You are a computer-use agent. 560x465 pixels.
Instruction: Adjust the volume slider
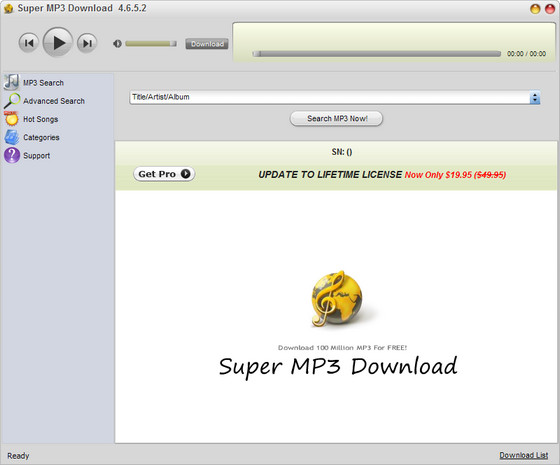151,44
